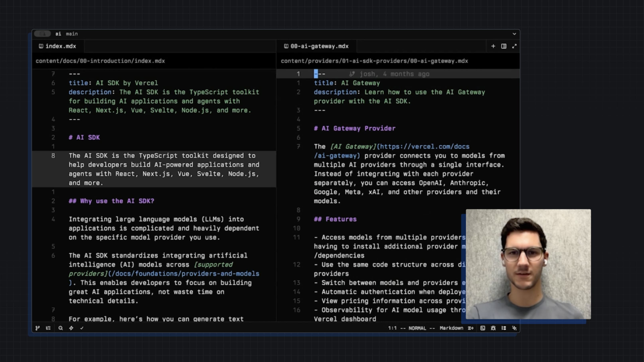Open the main branch picker
This screenshot has height=362, width=644.
pos(72,34)
